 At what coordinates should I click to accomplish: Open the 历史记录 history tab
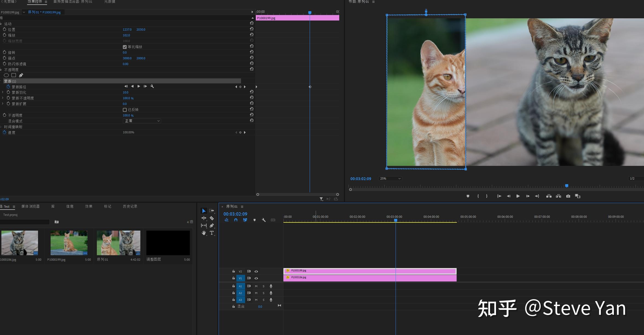[130, 207]
